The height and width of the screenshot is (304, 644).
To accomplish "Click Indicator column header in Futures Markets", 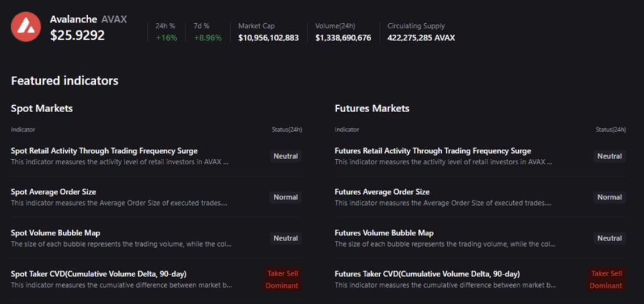I will [x=347, y=130].
